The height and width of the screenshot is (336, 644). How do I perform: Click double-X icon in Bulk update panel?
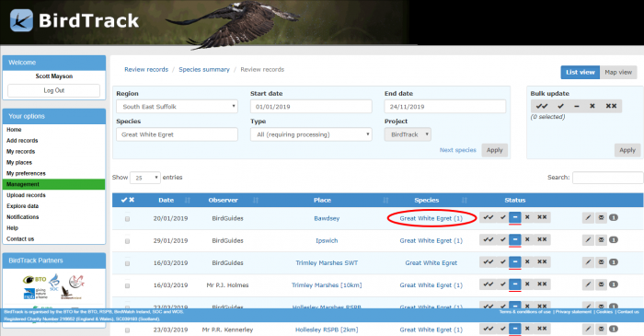pyautogui.click(x=611, y=106)
